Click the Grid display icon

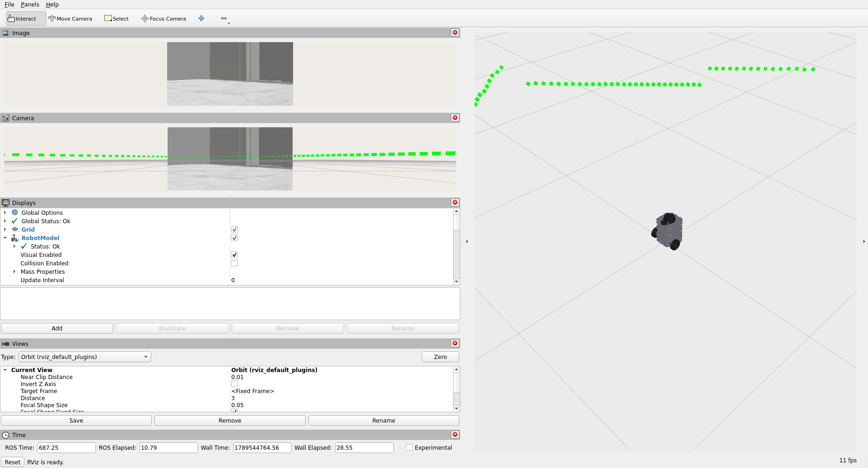pos(15,229)
